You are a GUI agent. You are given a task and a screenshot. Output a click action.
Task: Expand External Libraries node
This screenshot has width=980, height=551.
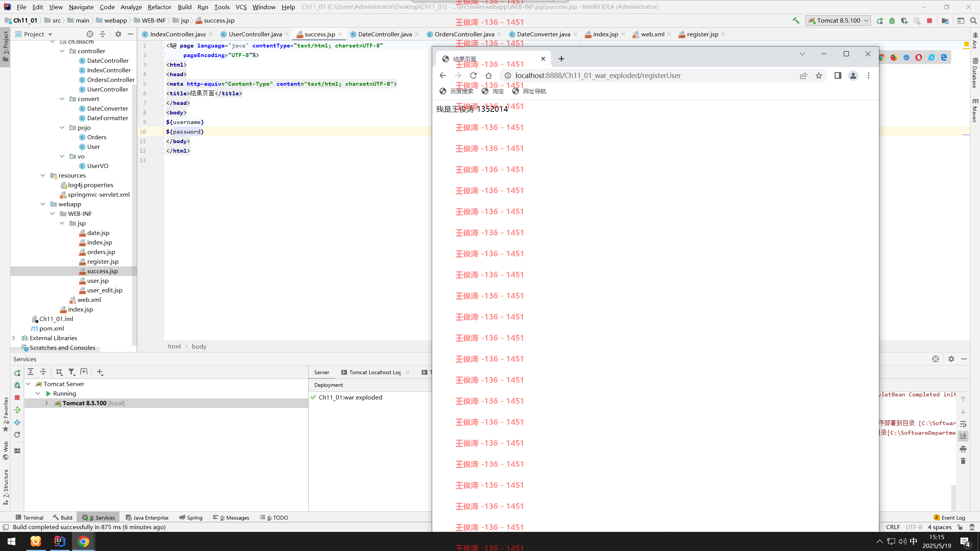pyautogui.click(x=14, y=338)
